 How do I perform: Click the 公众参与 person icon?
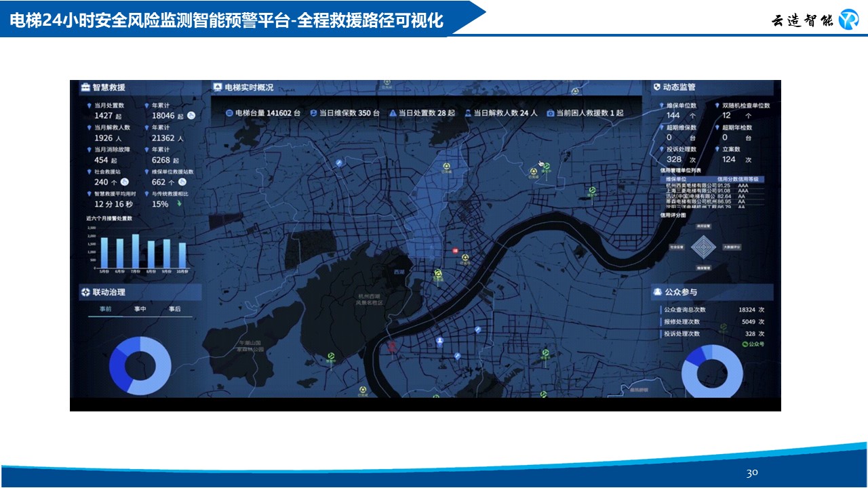pyautogui.click(x=657, y=292)
